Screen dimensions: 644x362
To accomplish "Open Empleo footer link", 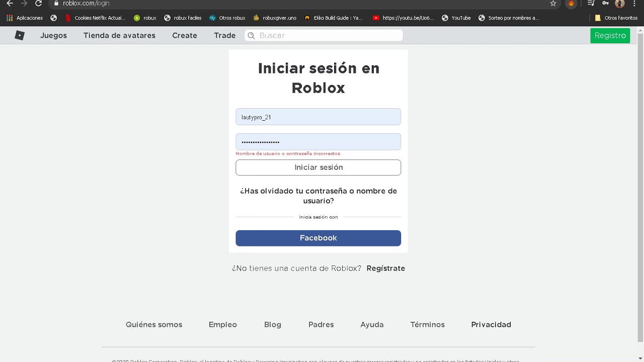I will point(223,324).
